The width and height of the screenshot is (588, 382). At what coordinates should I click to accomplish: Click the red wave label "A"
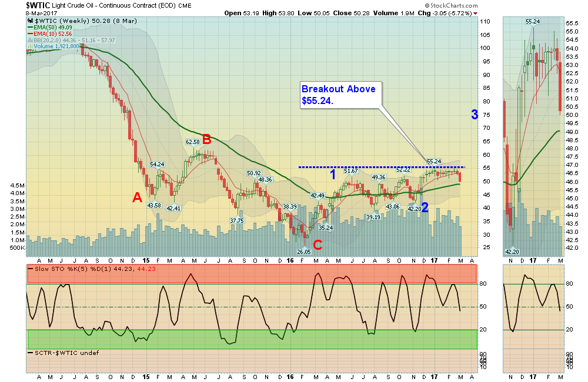pos(137,197)
